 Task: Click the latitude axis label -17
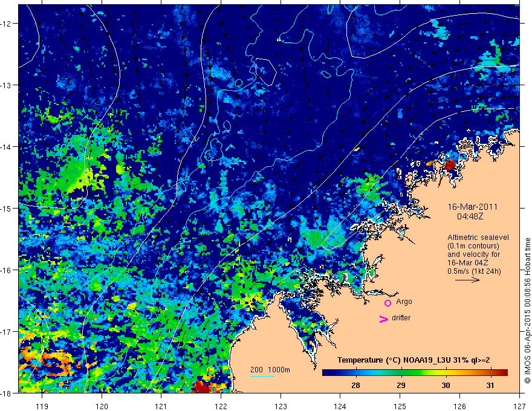[7, 332]
